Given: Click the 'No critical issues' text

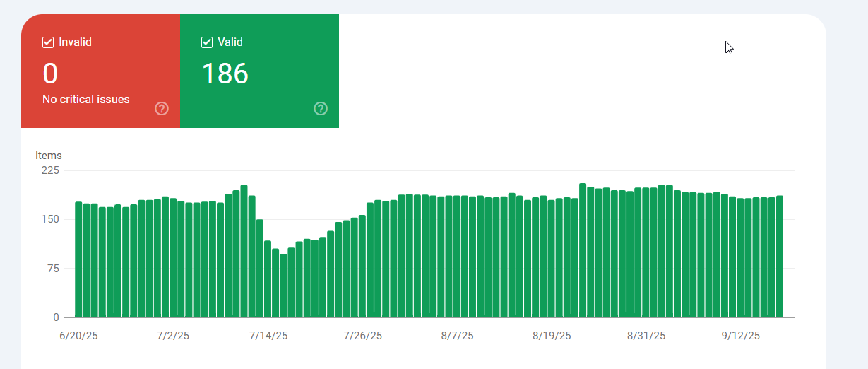Looking at the screenshot, I should pos(86,100).
